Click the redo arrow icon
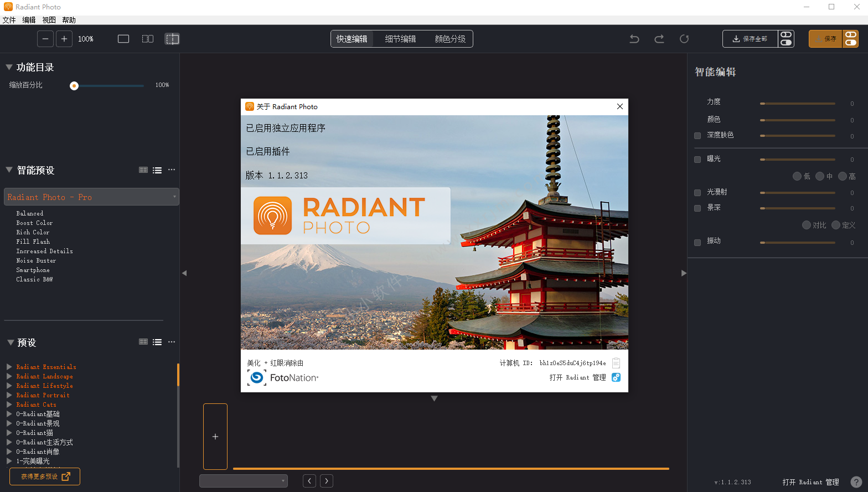868x492 pixels. [659, 39]
